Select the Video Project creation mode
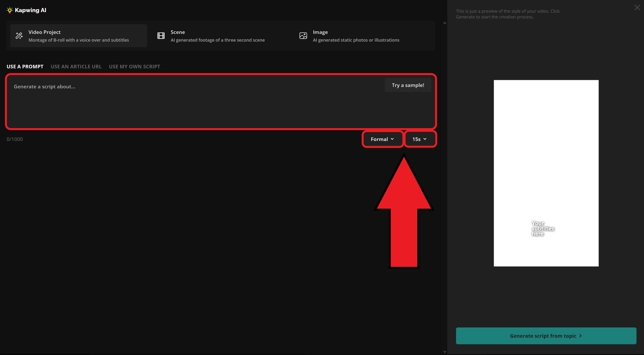 coord(77,35)
